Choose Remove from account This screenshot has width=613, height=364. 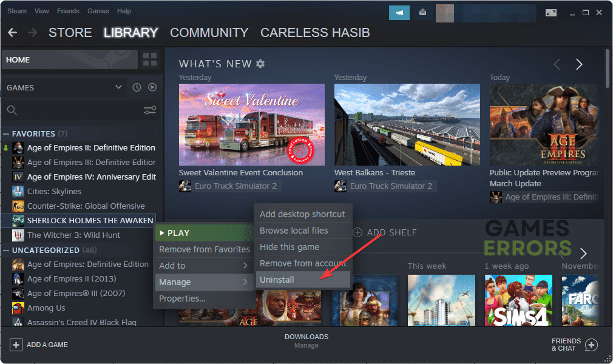coord(303,263)
